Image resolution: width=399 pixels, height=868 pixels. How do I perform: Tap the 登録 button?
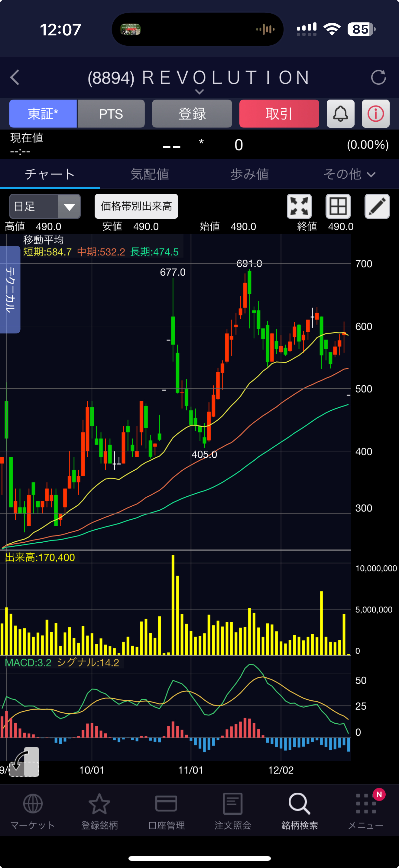point(192,113)
